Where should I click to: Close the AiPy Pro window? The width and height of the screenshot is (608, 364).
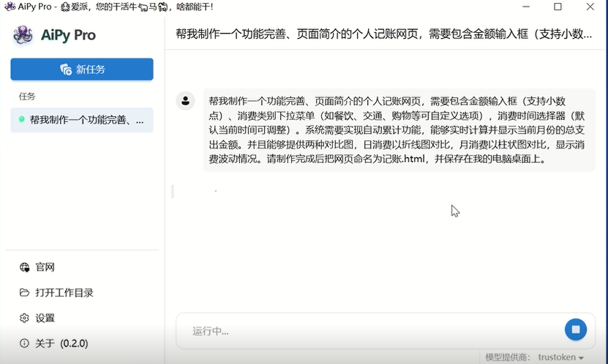(590, 7)
